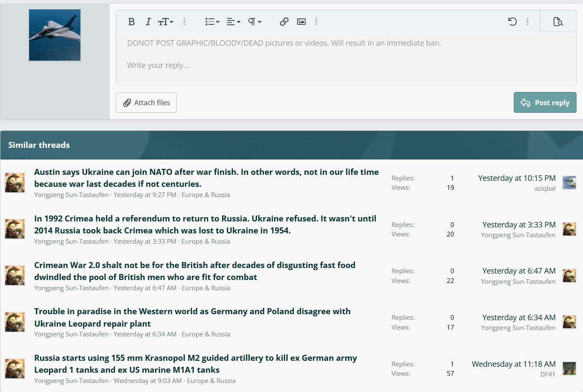Open more insert options menu
The height and width of the screenshot is (392, 583).
click(317, 22)
